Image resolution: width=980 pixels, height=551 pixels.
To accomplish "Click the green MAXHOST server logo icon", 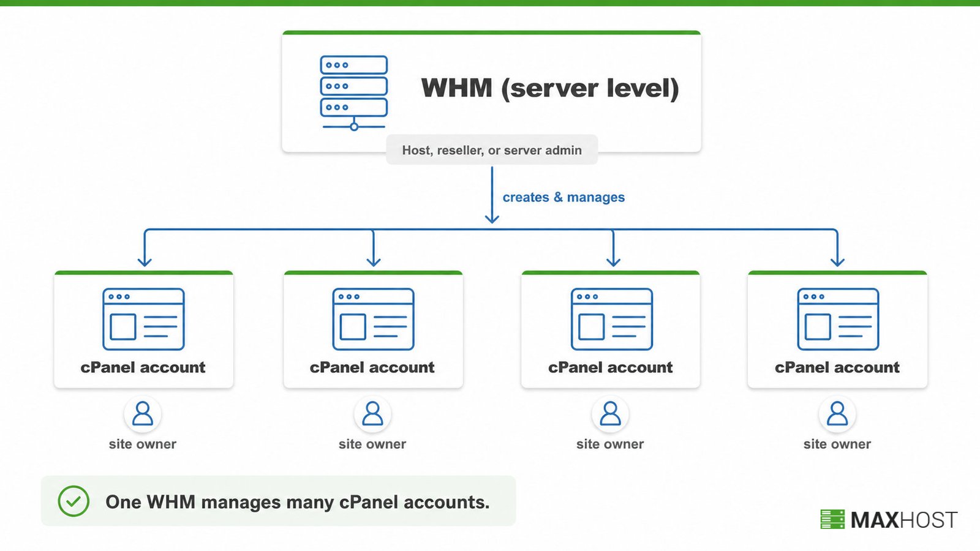I will (x=832, y=519).
